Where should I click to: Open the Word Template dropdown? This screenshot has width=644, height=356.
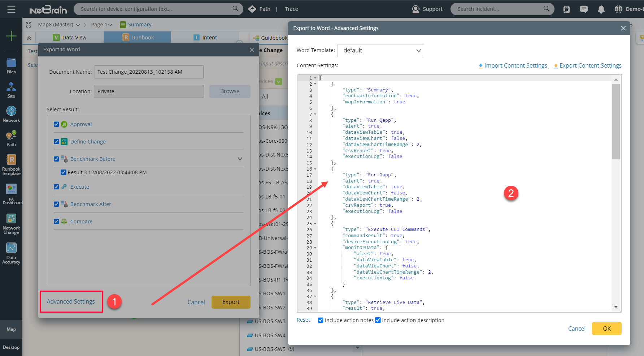(381, 51)
